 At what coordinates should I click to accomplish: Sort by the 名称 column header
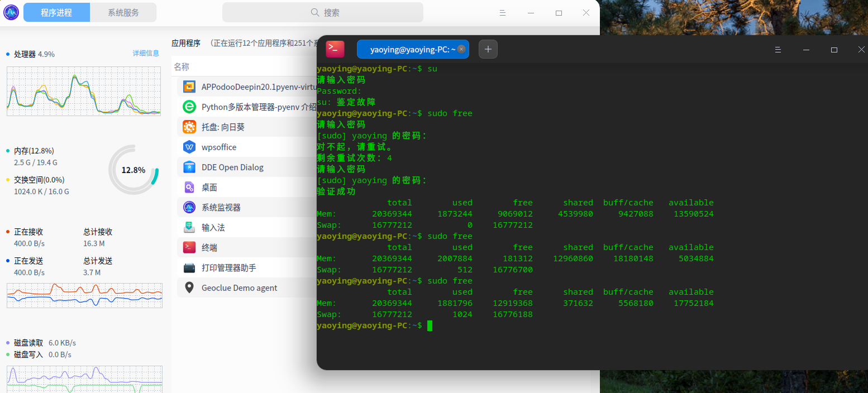pos(182,66)
